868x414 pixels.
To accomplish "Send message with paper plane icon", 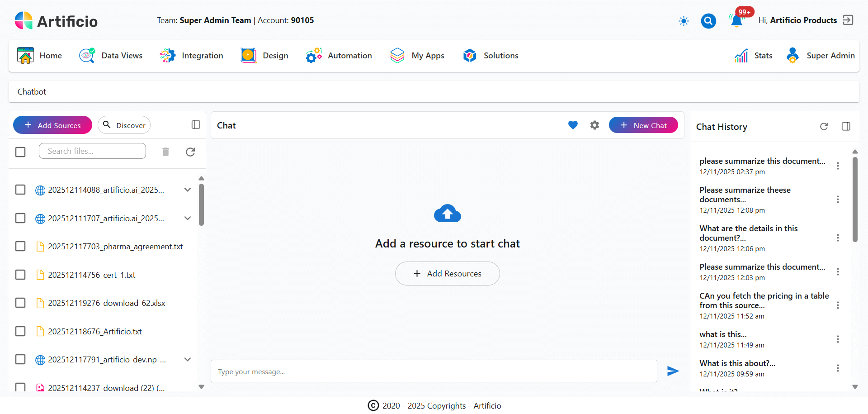I will point(673,371).
